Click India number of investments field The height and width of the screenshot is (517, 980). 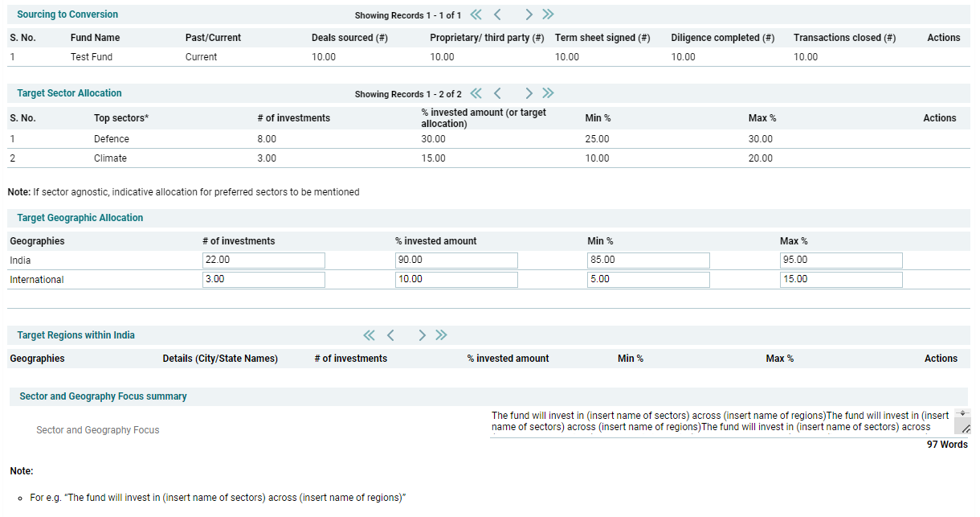(263, 261)
